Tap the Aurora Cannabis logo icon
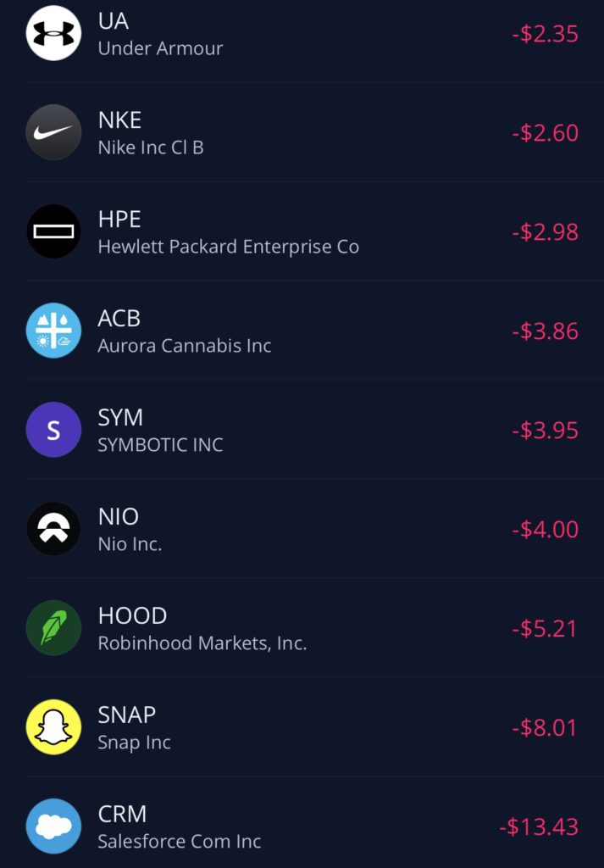 click(53, 331)
